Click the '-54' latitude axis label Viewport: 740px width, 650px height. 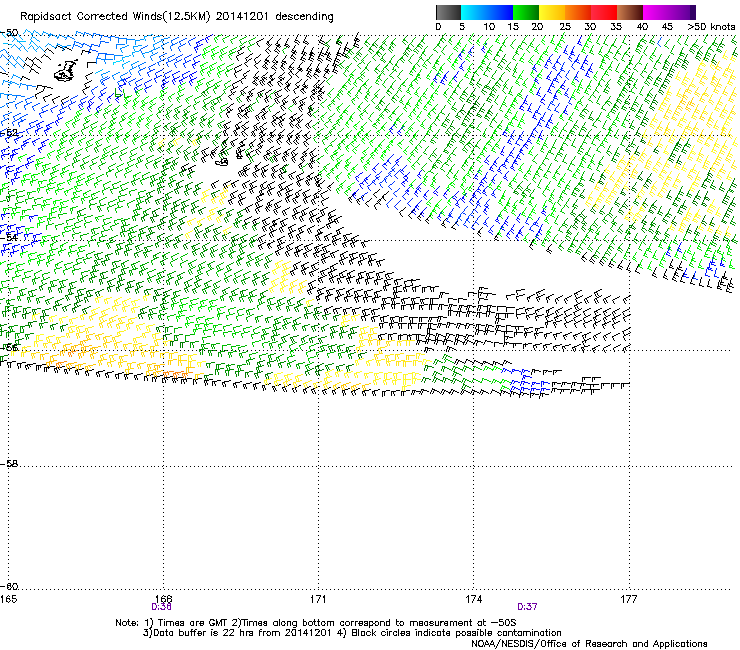tap(9, 237)
